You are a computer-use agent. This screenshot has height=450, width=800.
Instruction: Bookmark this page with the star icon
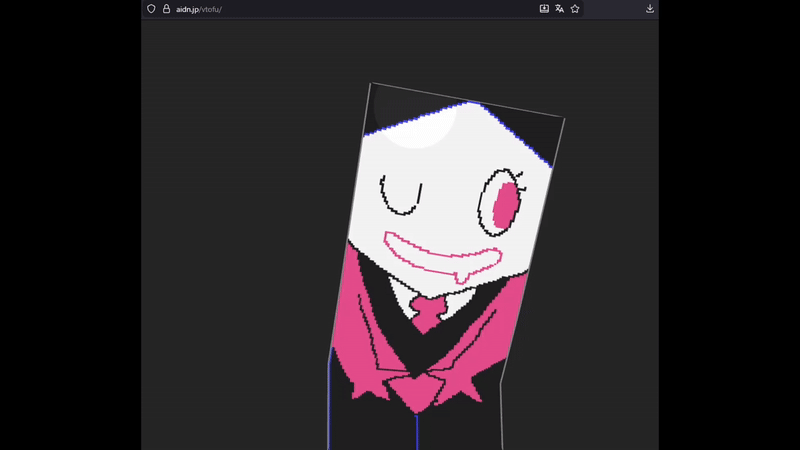pyautogui.click(x=575, y=9)
